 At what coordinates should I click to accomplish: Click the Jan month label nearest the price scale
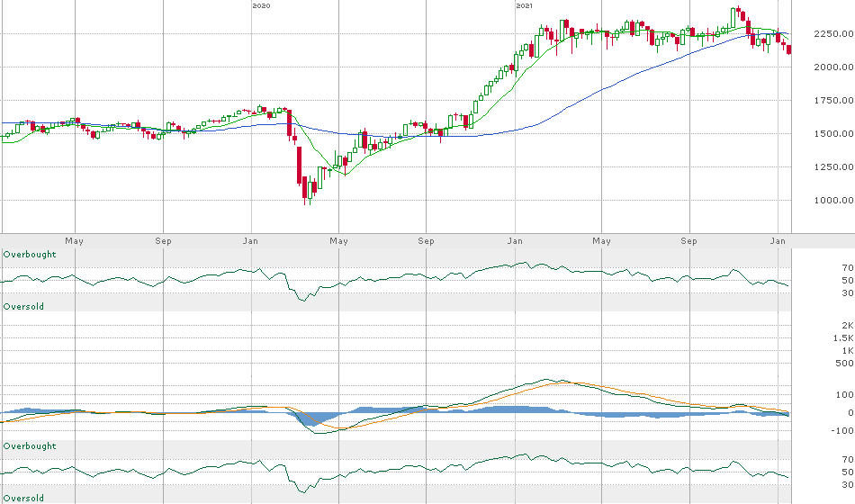point(778,241)
